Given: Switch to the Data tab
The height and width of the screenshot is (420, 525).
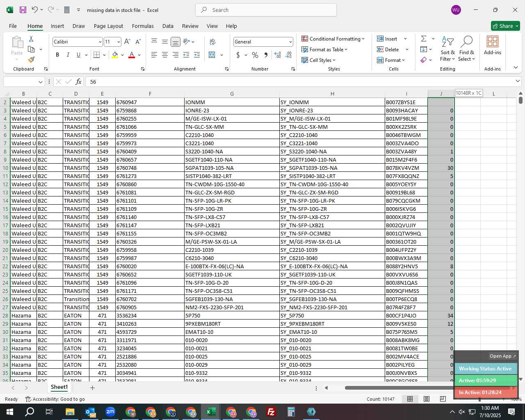Looking at the screenshot, I should click(x=168, y=26).
